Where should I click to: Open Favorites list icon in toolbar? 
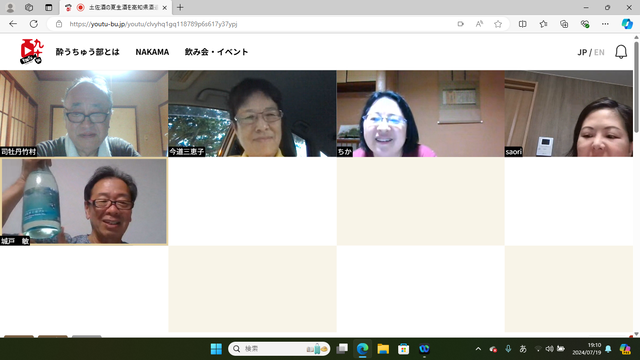pos(543,24)
